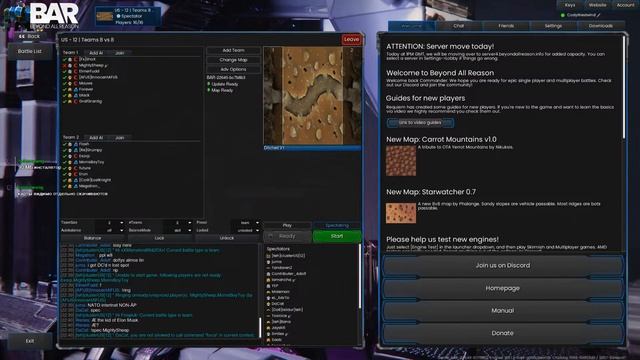The height and width of the screenshot is (360, 640).
Task: Open the link to video guides
Action: pos(420,122)
